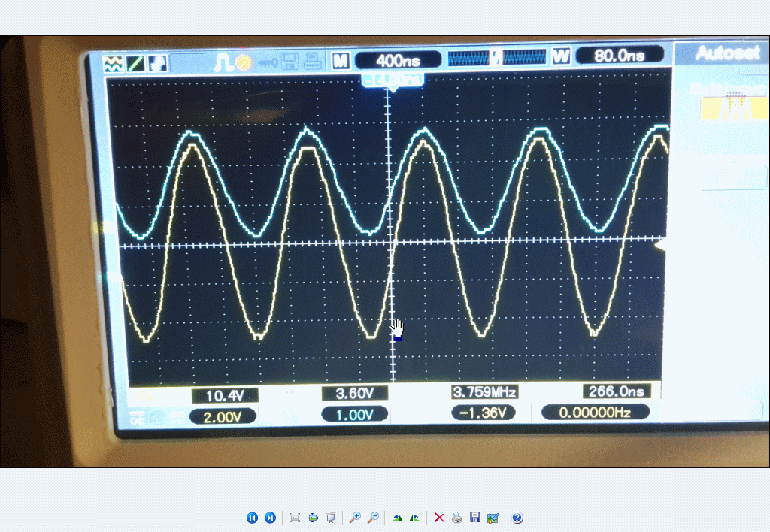Rotate the image counterclockwise

tap(414, 518)
